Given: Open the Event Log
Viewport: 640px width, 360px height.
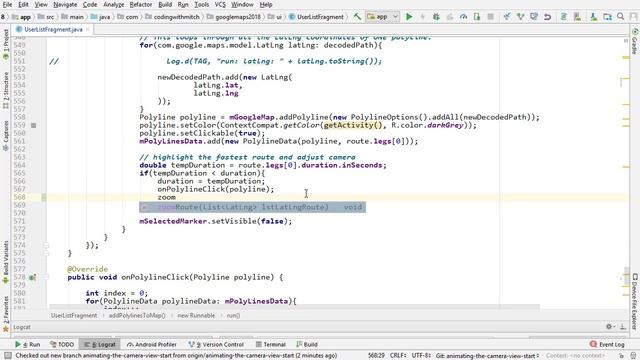Looking at the screenshot, I should point(607,344).
